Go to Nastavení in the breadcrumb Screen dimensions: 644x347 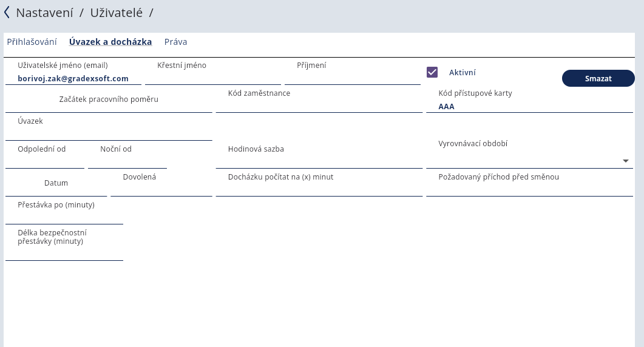point(45,12)
